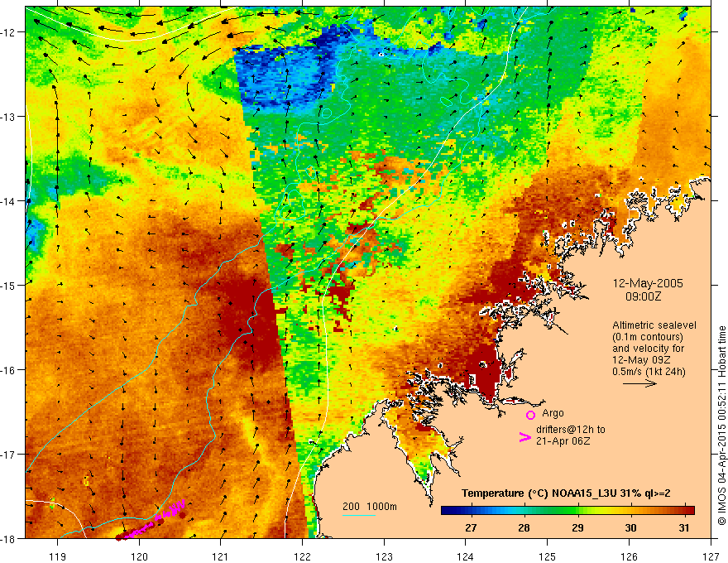Image resolution: width=728 pixels, height=563 pixels.
Task: Click the colorbar value 27
Action: (471, 528)
